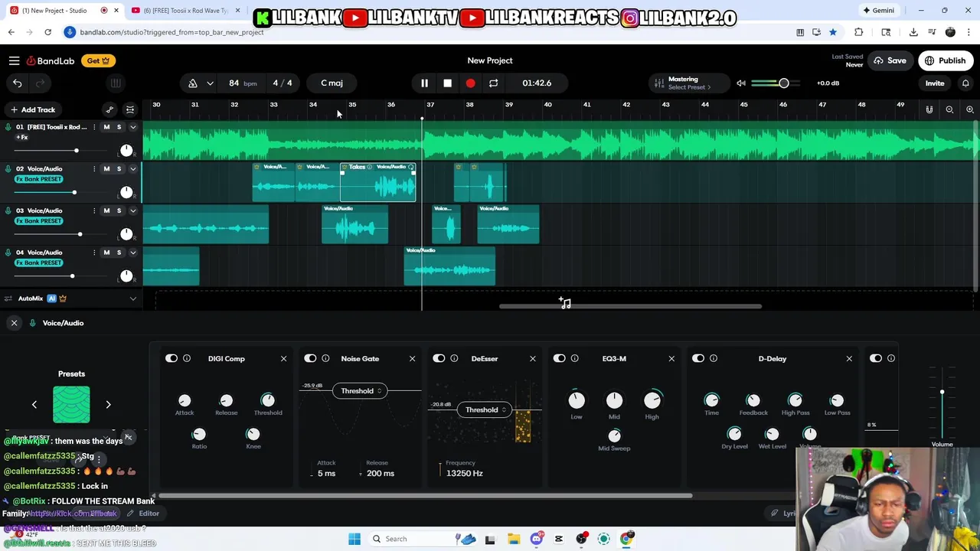The height and width of the screenshot is (551, 980).
Task: Remove DIGI Comp effect with X
Action: 283,358
